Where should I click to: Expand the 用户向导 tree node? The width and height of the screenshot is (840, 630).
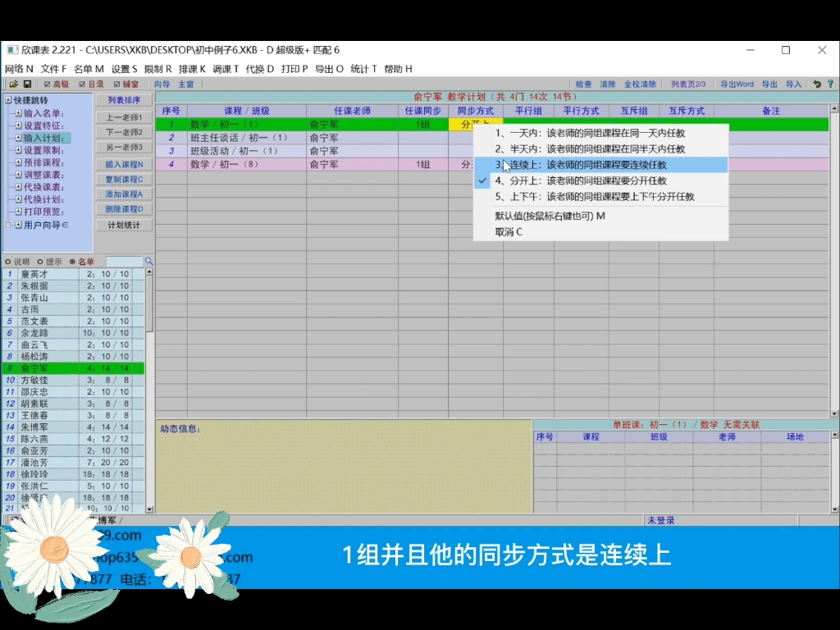pos(8,225)
